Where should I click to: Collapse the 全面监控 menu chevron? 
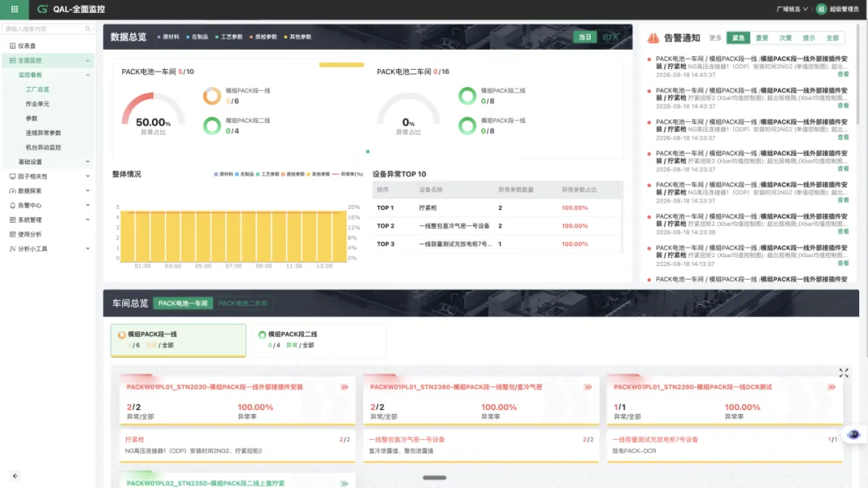click(88, 60)
